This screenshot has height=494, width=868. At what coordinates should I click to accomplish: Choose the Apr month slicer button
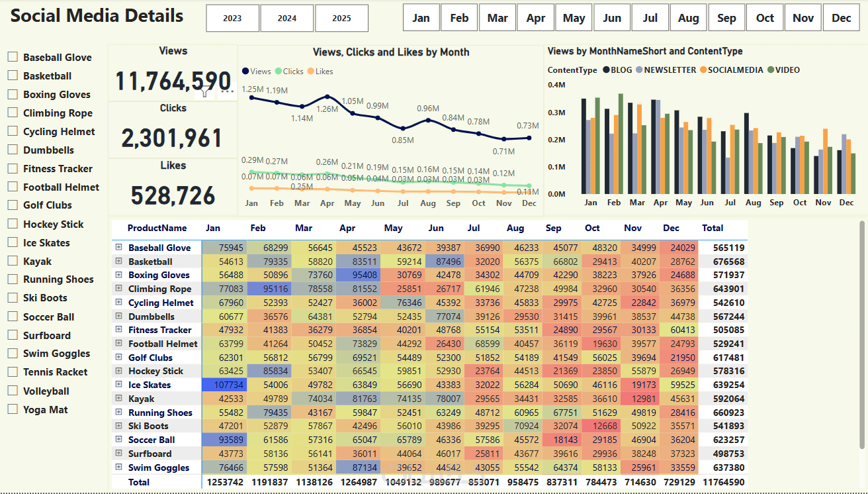pos(535,18)
